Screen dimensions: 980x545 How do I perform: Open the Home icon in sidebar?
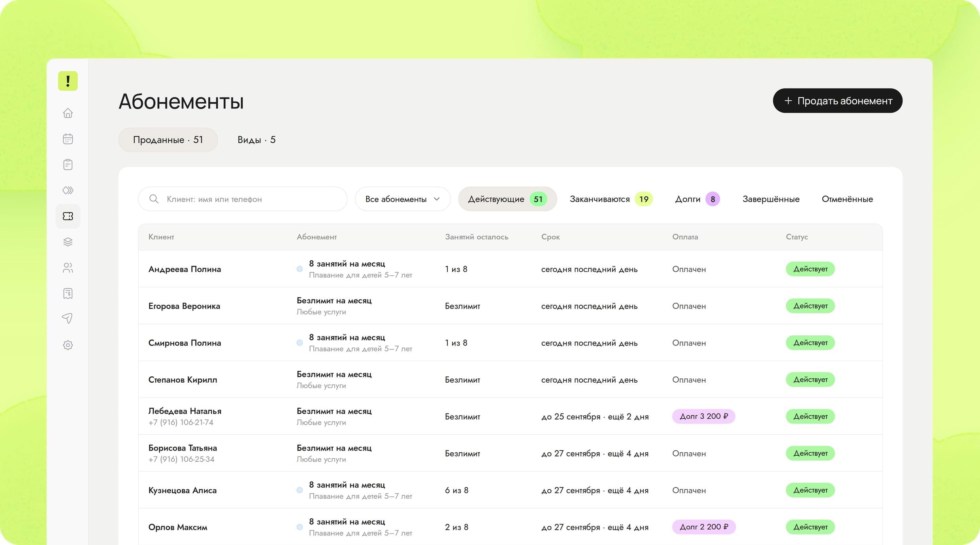[68, 113]
